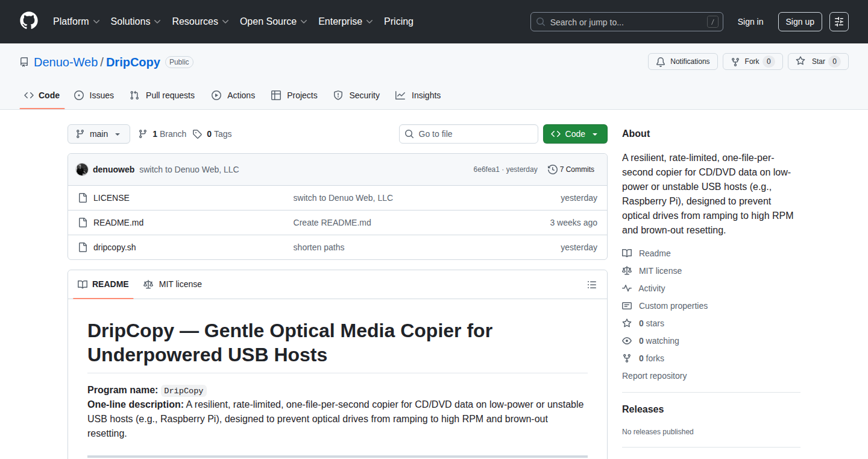Image resolution: width=868 pixels, height=459 pixels.
Task: Open the Security tab
Action: pyautogui.click(x=357, y=95)
